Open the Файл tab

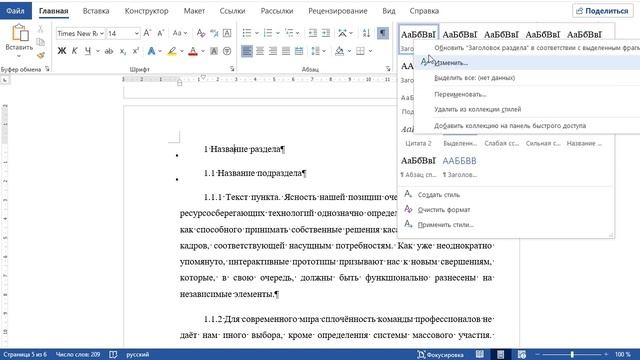[16, 11]
